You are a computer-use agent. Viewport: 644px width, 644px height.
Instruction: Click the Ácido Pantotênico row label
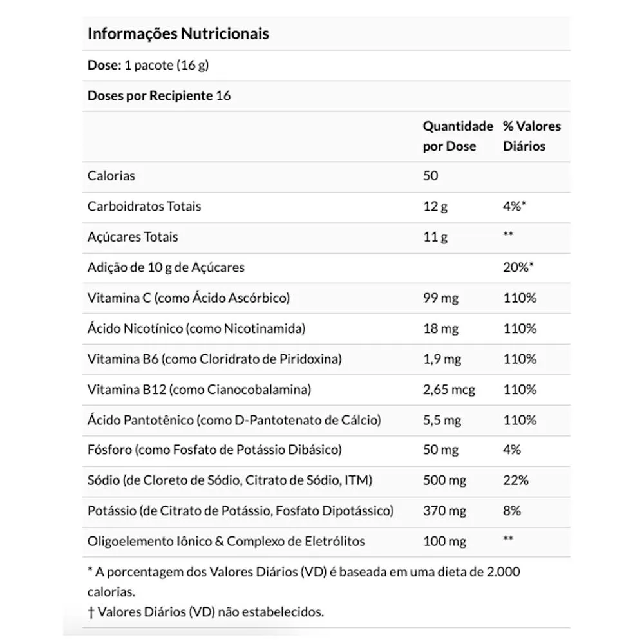[x=234, y=420]
